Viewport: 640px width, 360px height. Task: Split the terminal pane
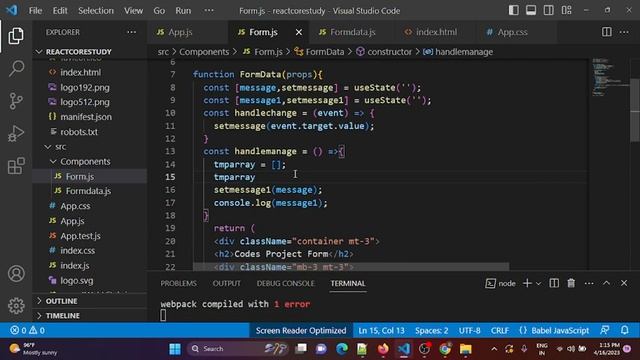coord(554,283)
